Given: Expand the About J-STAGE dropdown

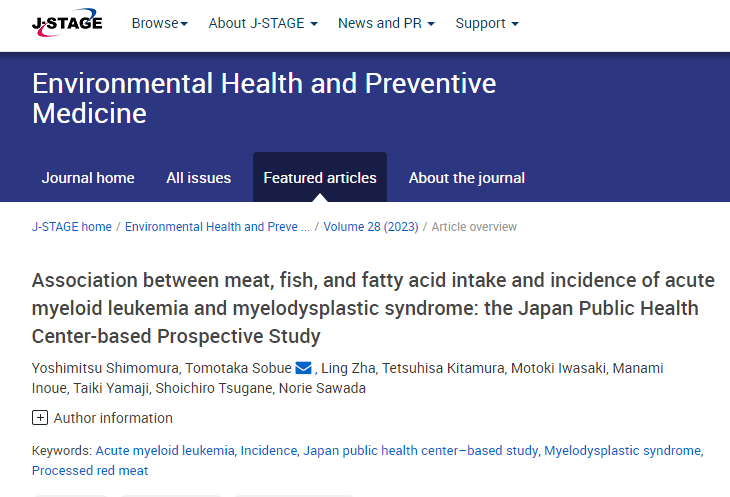Looking at the screenshot, I should [x=263, y=23].
